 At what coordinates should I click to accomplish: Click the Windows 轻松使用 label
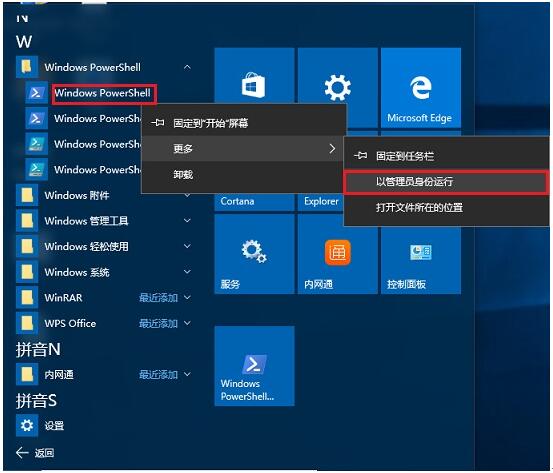click(86, 246)
